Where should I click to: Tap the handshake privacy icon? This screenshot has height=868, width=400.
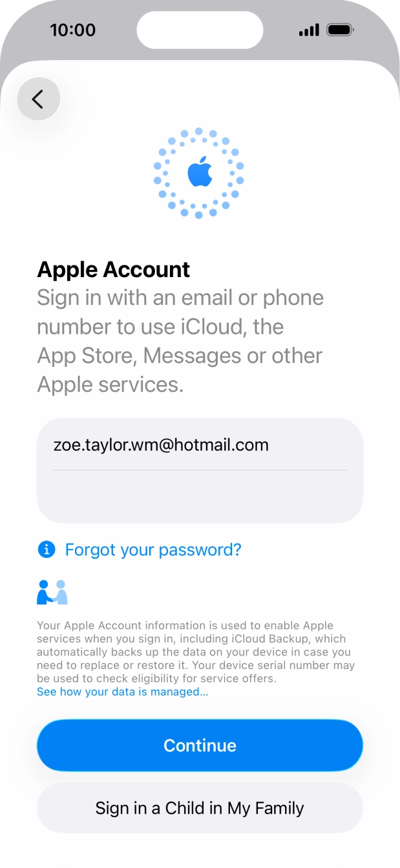tap(52, 592)
